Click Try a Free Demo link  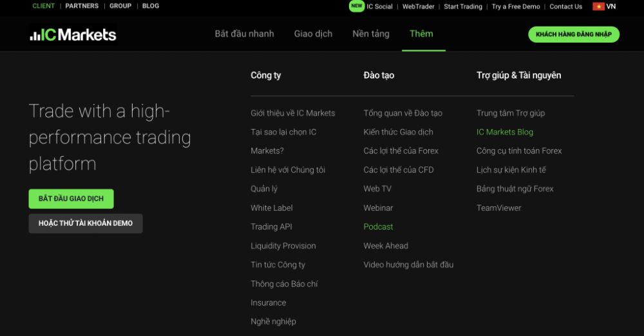click(516, 6)
